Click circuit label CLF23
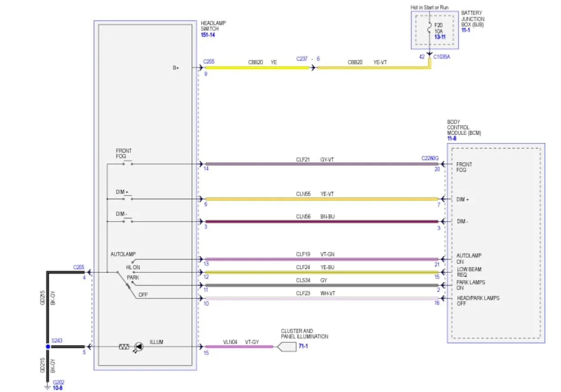The height and width of the screenshot is (392, 561). click(x=303, y=293)
